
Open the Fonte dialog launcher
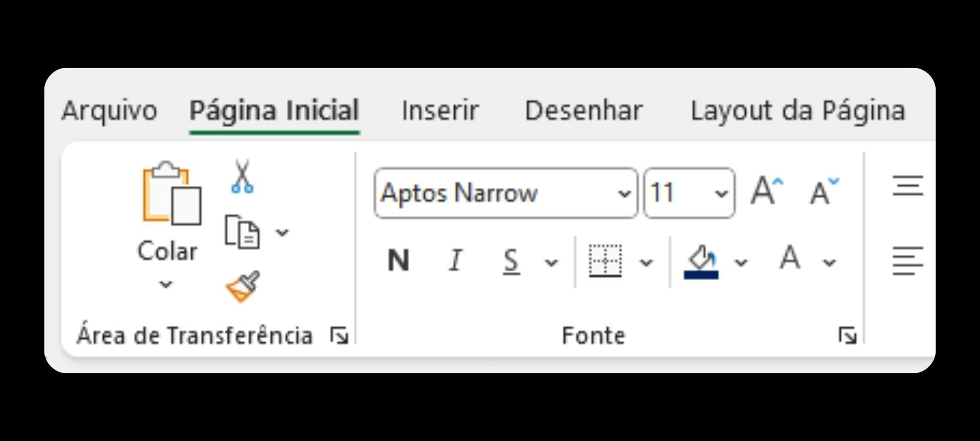(847, 335)
